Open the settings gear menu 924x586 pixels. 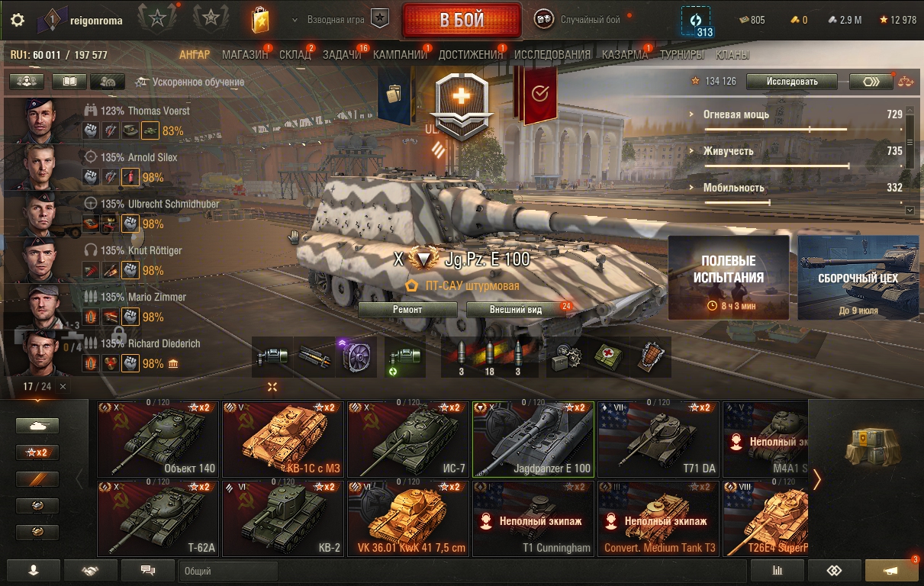17,21
